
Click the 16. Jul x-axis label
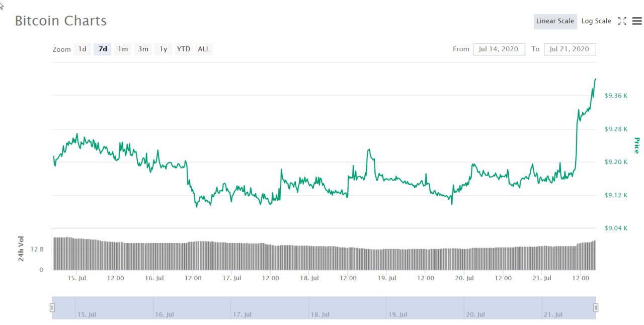(154, 278)
